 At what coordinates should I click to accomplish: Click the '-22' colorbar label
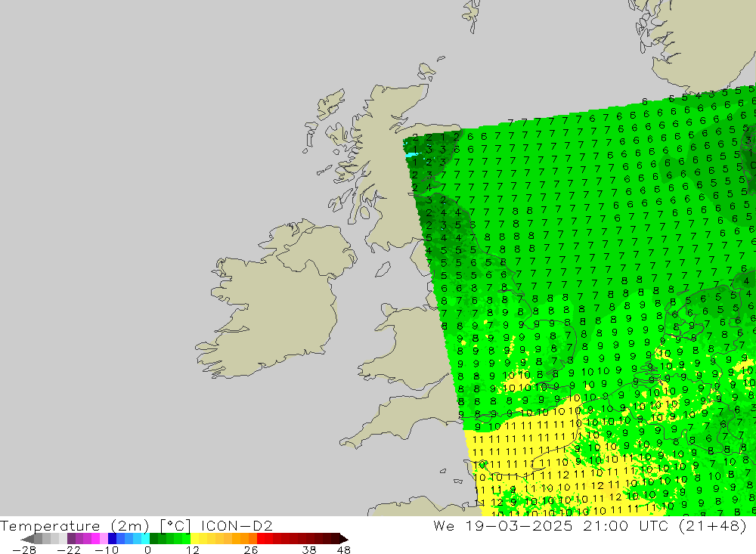(69, 549)
